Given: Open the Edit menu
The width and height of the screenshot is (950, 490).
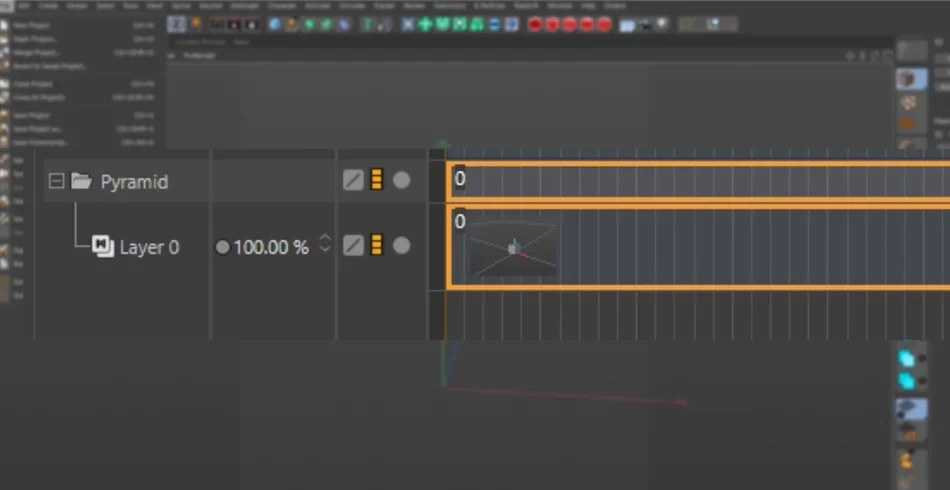Looking at the screenshot, I should pyautogui.click(x=24, y=5).
